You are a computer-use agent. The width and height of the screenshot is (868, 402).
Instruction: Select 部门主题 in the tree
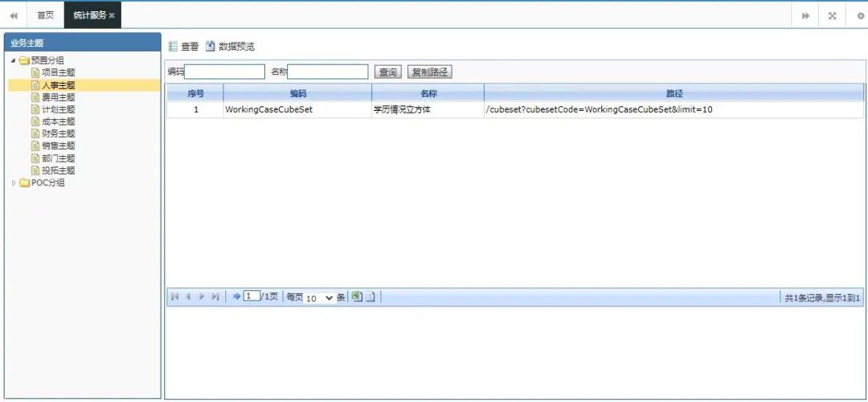pos(58,158)
